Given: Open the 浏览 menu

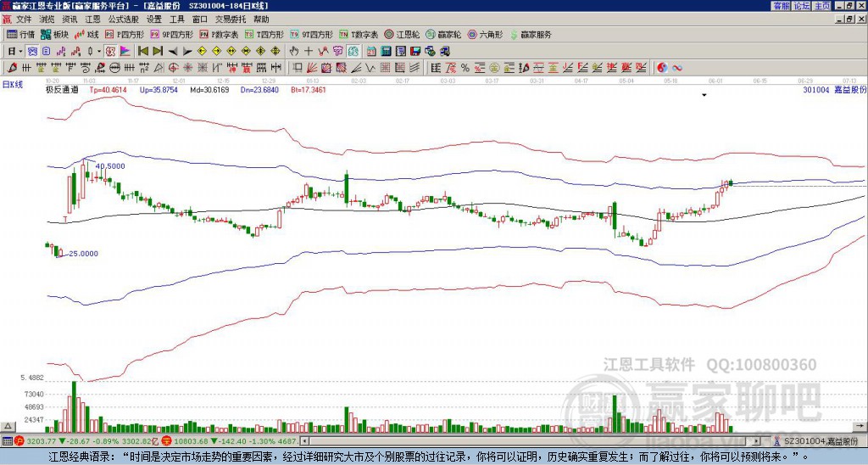Looking at the screenshot, I should tap(47, 20).
